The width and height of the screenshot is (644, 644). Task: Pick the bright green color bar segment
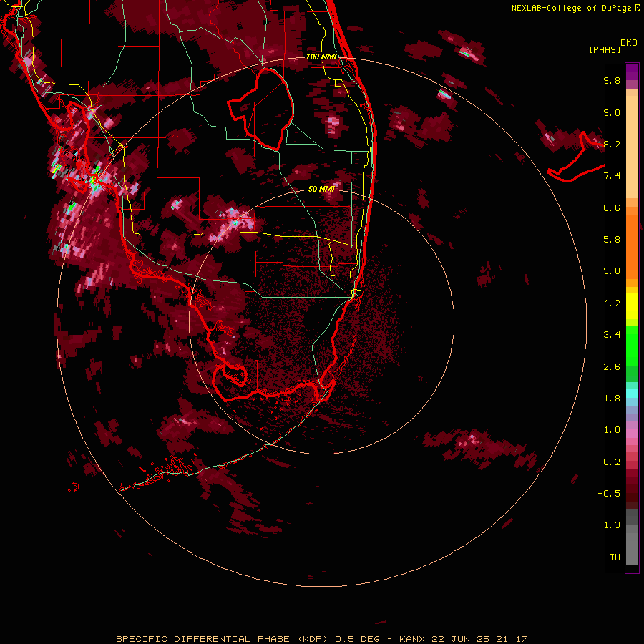tap(632, 345)
